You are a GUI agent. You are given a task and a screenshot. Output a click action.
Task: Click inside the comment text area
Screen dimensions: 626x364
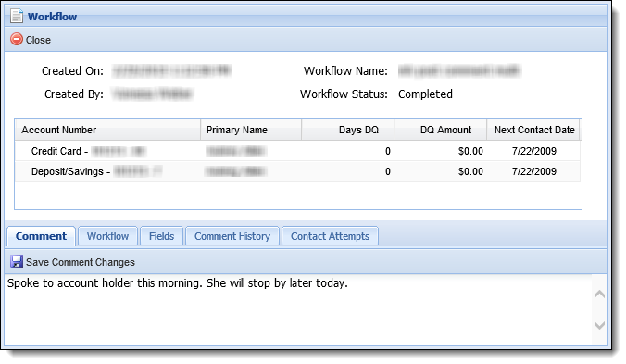pos(298,309)
